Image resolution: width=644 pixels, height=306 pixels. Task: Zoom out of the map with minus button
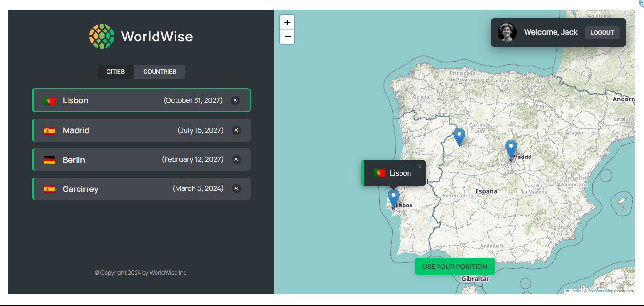(x=287, y=37)
